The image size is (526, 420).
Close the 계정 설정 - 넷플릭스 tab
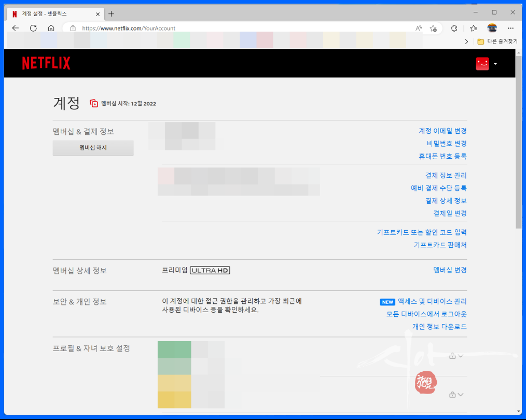[98, 14]
